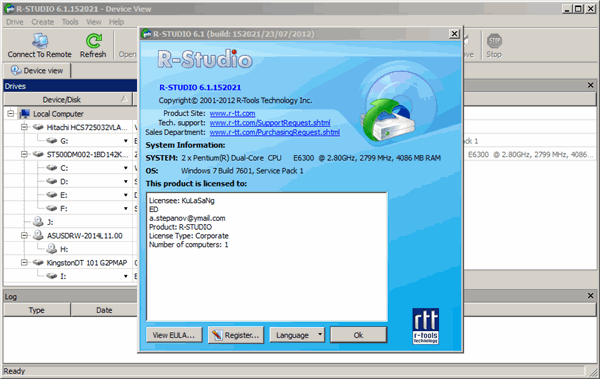Click the J: optical drive icon
The width and height of the screenshot is (600, 379).
38,222
